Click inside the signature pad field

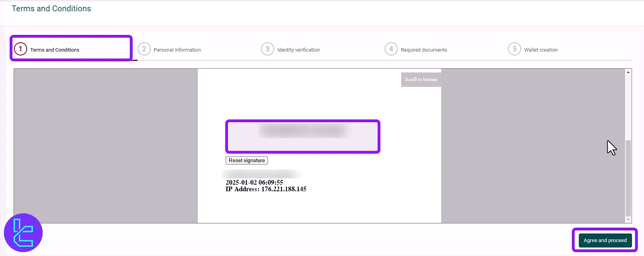[303, 137]
